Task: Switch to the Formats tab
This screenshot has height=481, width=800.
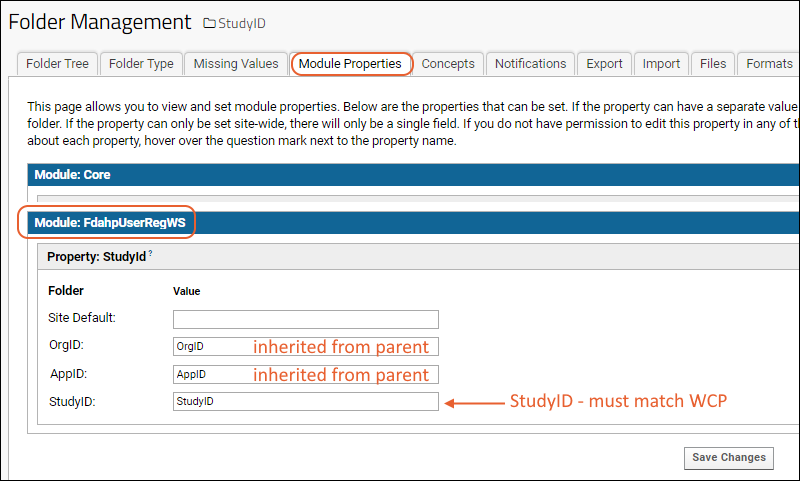Action: pyautogui.click(x=768, y=64)
